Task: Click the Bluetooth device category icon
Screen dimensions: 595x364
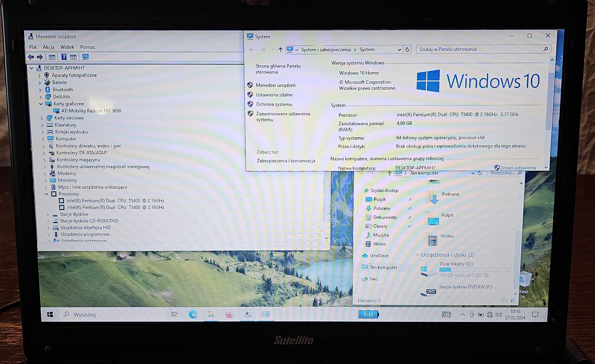Action: (48, 90)
